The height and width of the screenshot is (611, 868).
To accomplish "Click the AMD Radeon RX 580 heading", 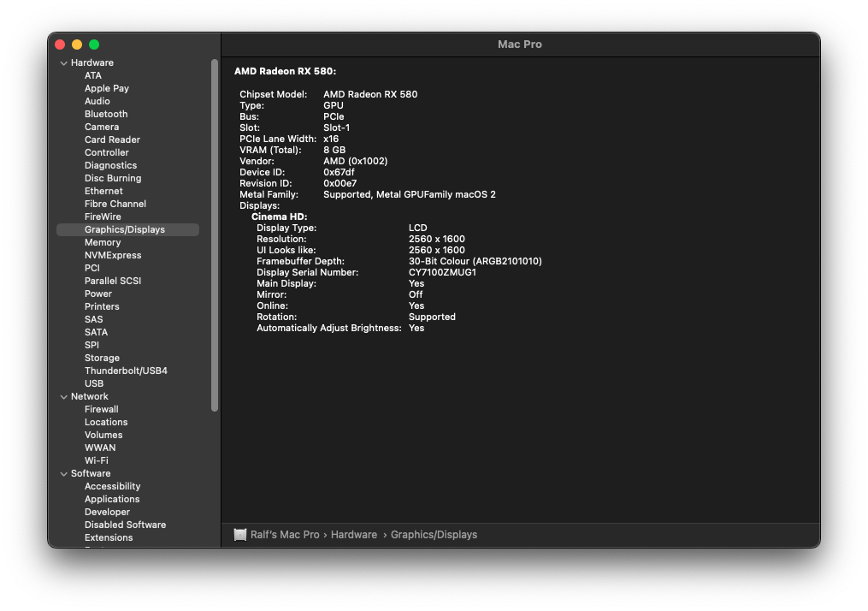I will [x=285, y=71].
